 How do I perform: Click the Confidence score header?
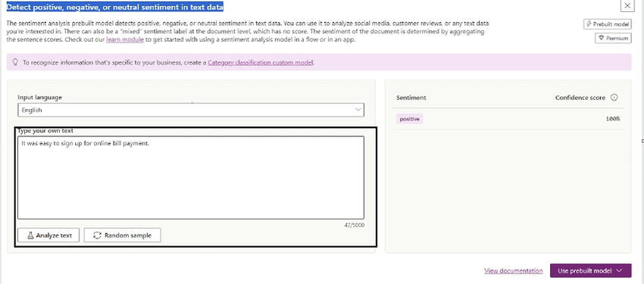pos(580,98)
